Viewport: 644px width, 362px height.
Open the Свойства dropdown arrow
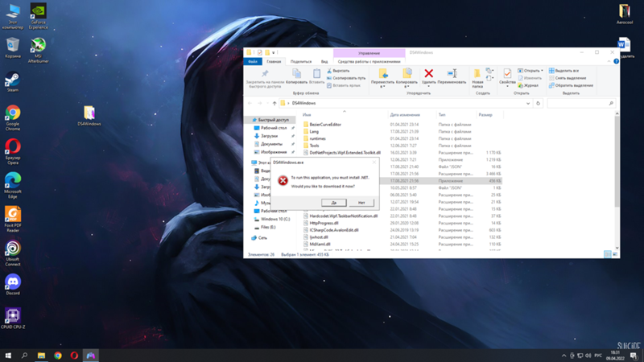pos(507,86)
